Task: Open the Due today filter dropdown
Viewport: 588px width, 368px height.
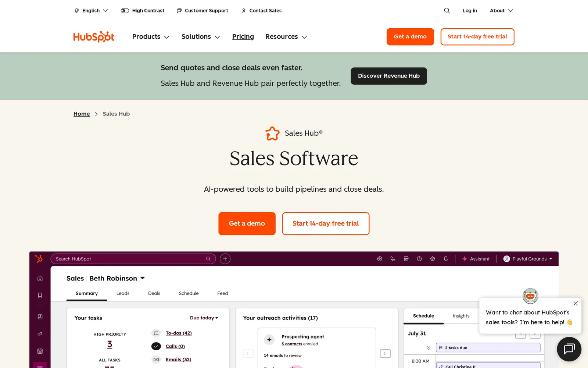Action: point(204,318)
